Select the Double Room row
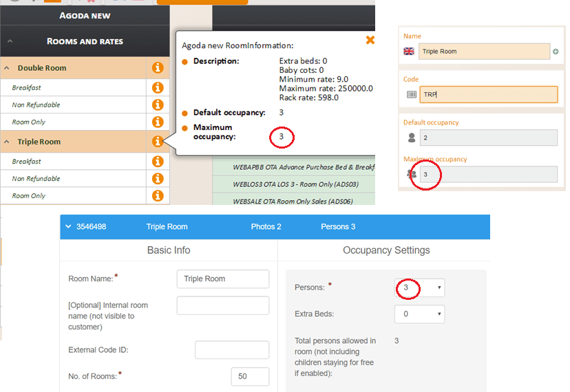This screenshot has height=392, width=570. point(74,68)
